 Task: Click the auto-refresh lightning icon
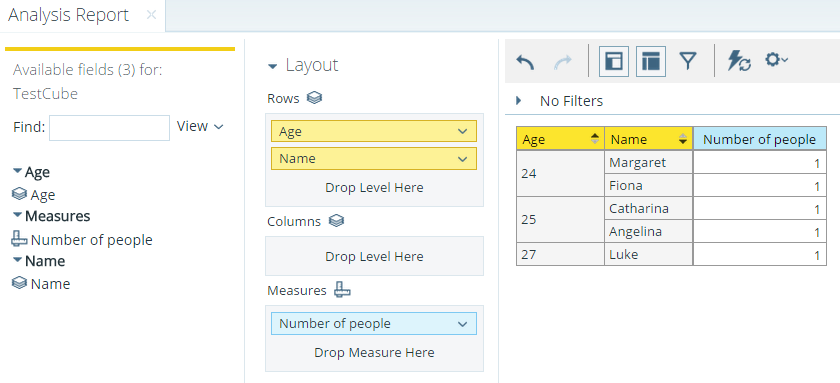point(739,61)
